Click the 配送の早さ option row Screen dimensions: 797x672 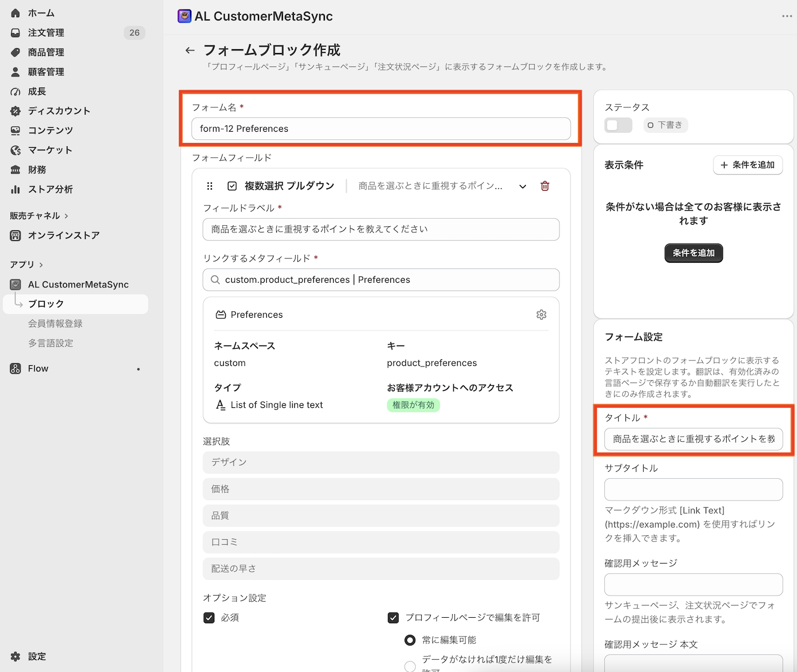point(381,569)
